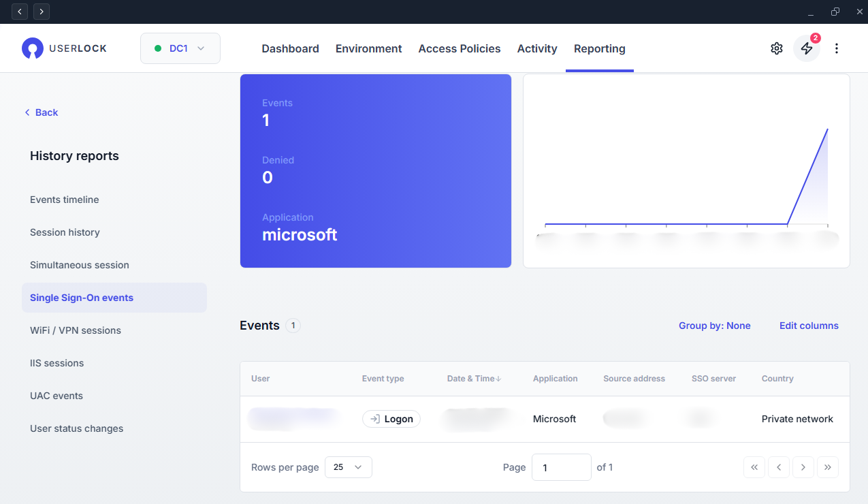Click the title bar forward arrow

click(42, 12)
